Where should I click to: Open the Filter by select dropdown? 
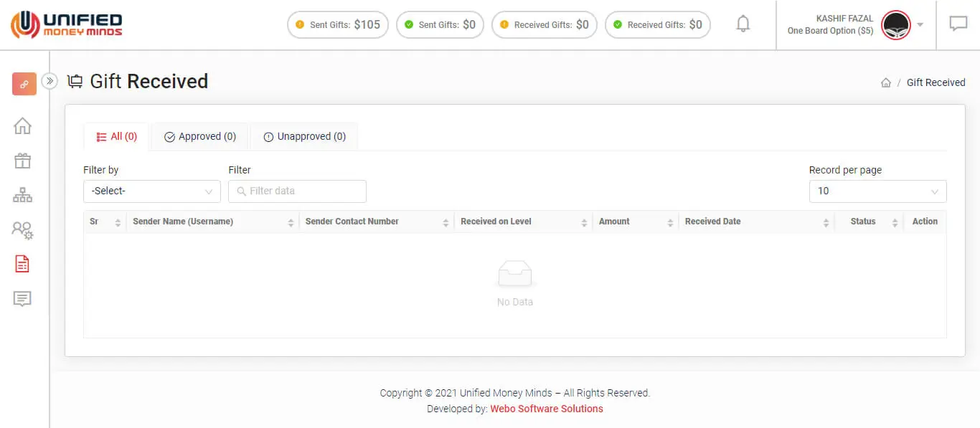point(152,191)
